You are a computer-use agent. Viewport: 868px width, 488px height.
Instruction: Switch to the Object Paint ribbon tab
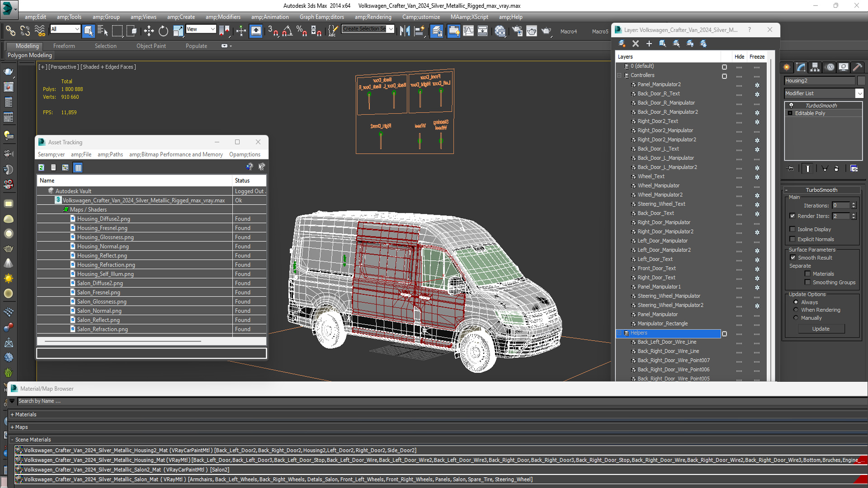[x=151, y=46]
